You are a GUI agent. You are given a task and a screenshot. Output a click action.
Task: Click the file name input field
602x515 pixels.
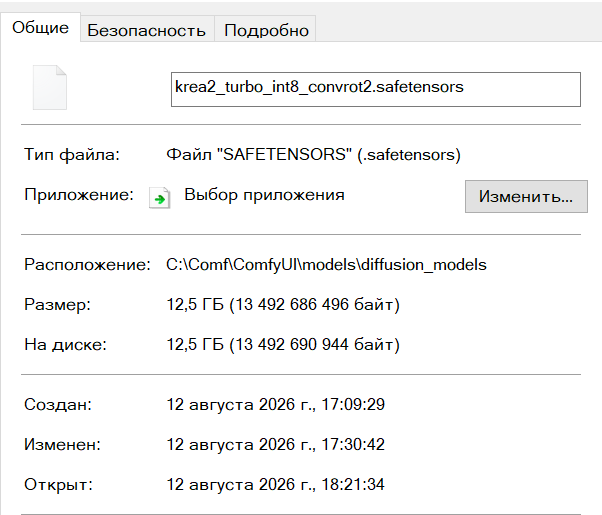pos(375,89)
